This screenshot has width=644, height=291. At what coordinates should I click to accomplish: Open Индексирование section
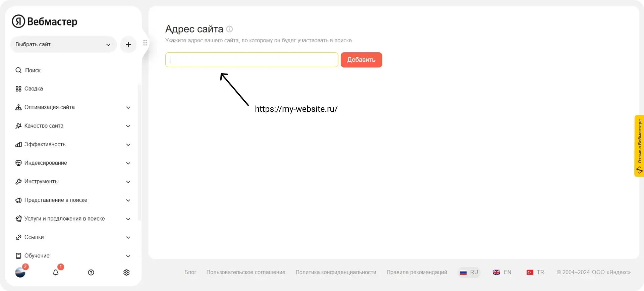(46, 163)
